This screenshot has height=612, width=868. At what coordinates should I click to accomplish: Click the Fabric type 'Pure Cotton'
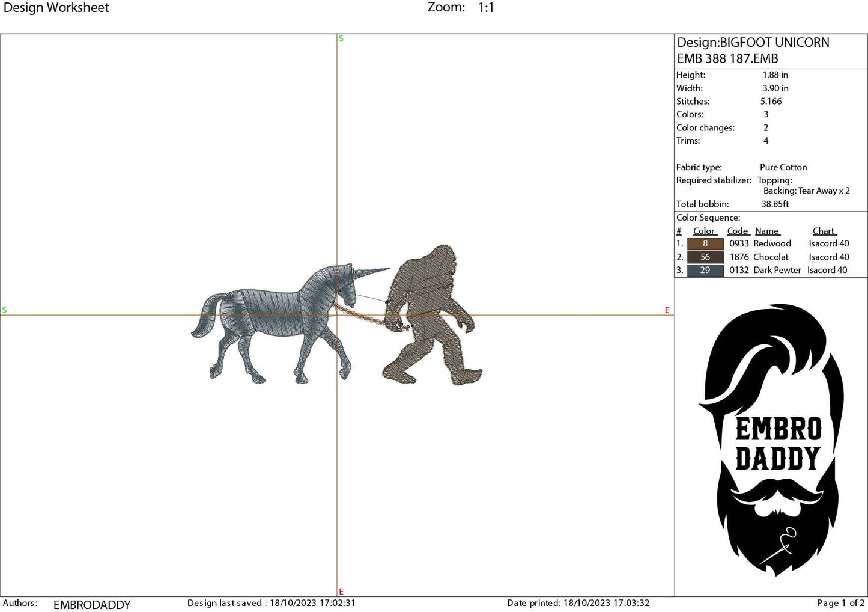[783, 167]
